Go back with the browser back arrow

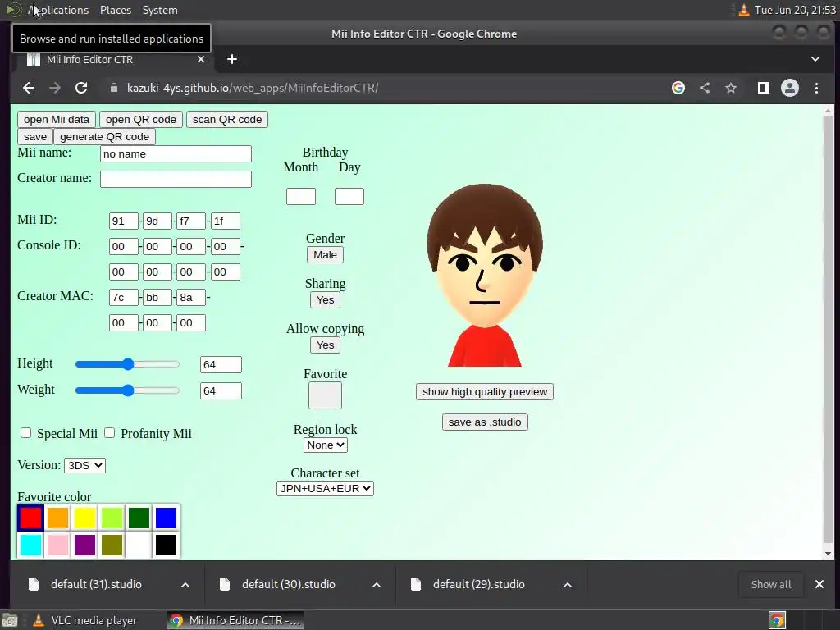pyautogui.click(x=29, y=88)
